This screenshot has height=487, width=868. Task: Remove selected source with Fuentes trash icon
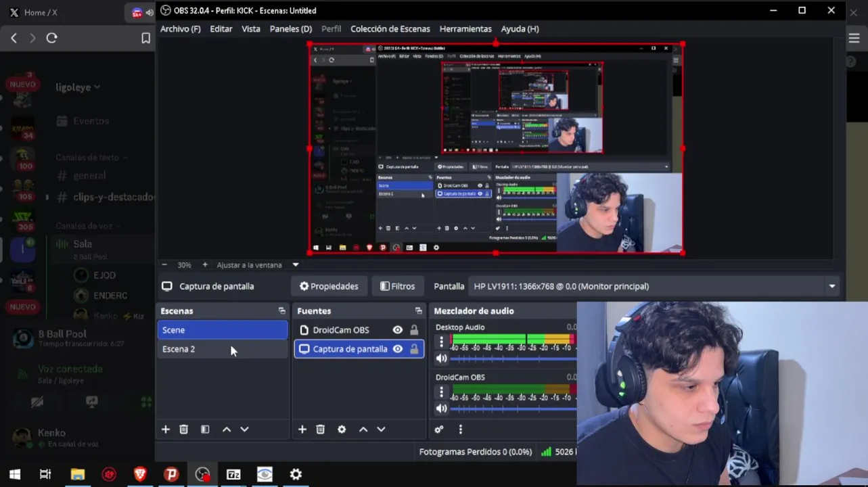pyautogui.click(x=321, y=430)
